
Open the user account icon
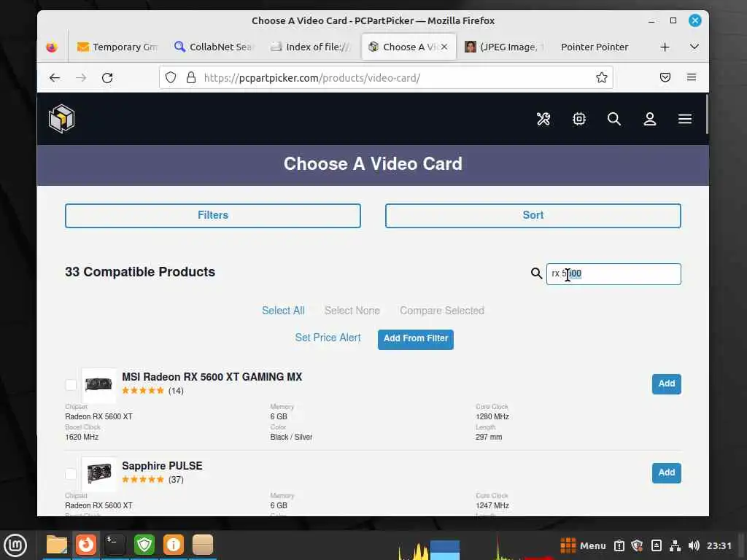coord(650,119)
